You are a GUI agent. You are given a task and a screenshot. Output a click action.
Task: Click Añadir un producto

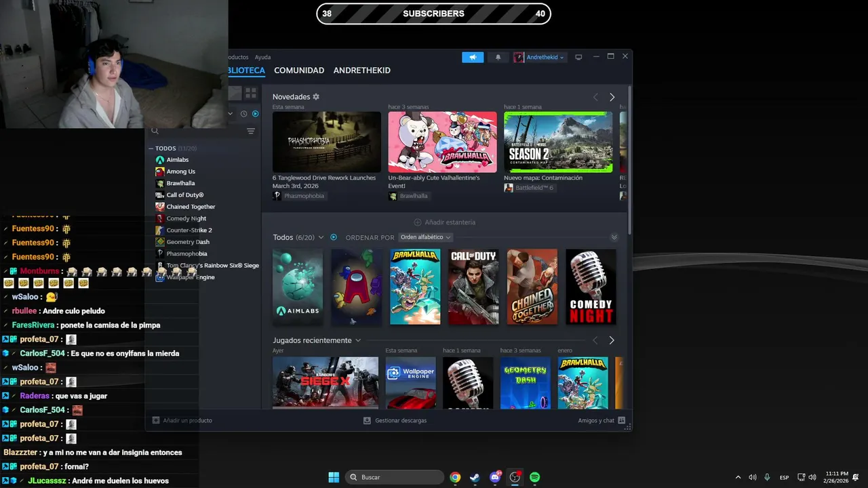182,420
